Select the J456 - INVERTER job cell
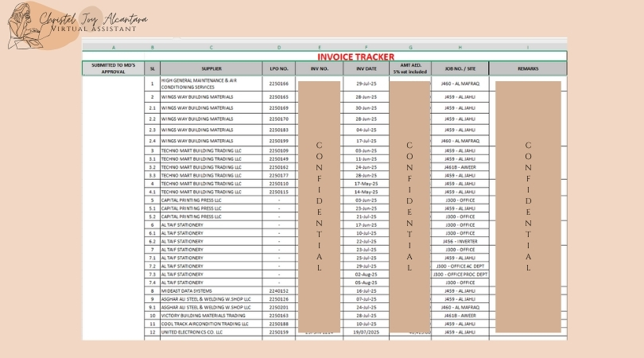Image resolution: width=644 pixels, height=358 pixels. [460, 241]
